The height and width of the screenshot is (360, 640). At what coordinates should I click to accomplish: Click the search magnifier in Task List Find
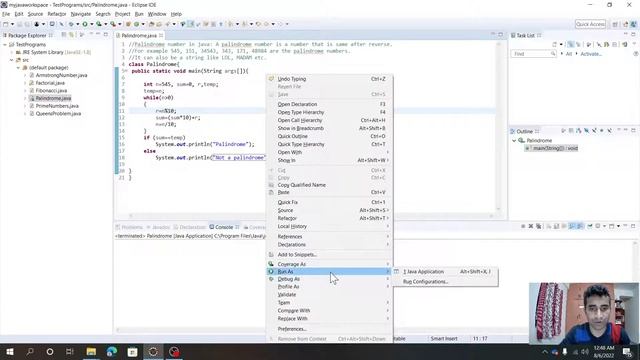point(553,54)
